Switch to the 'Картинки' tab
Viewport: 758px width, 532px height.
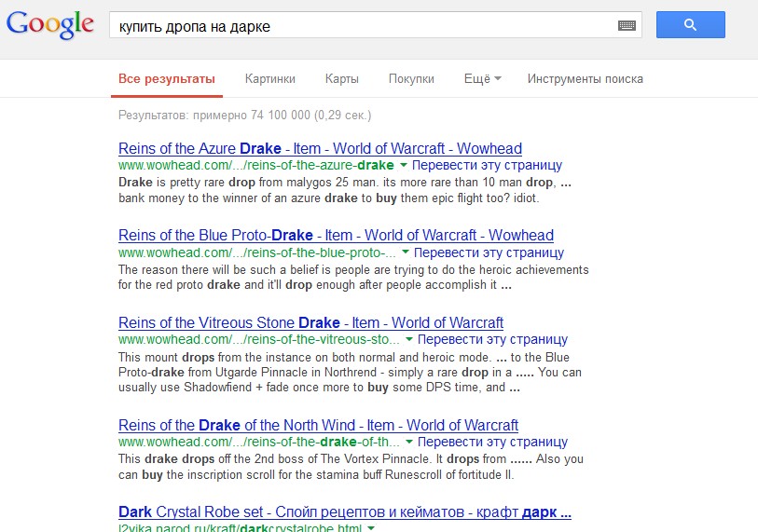pos(269,79)
